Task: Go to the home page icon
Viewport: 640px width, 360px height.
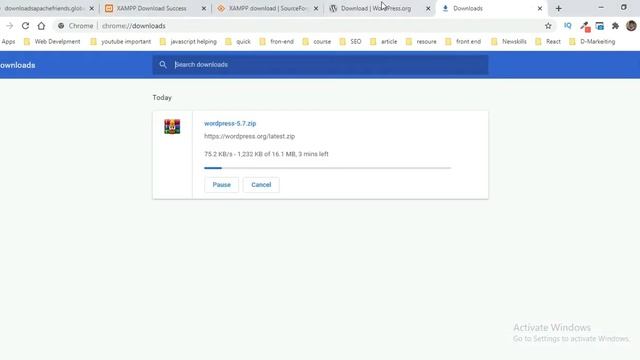Action: click(x=41, y=26)
